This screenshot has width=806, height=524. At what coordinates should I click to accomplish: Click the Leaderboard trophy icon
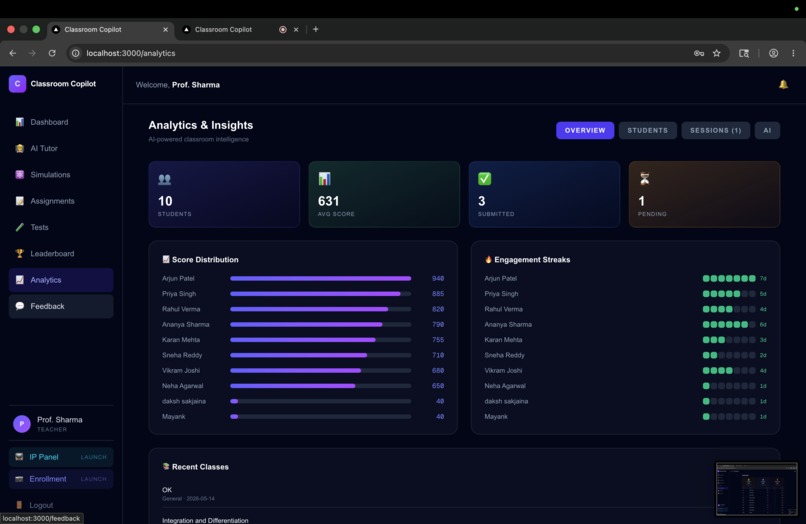(20, 254)
